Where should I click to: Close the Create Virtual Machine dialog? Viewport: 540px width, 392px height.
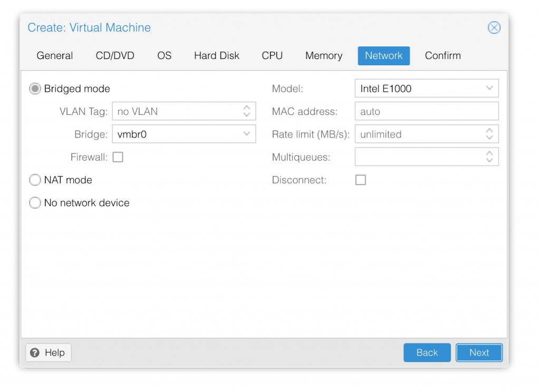point(494,27)
